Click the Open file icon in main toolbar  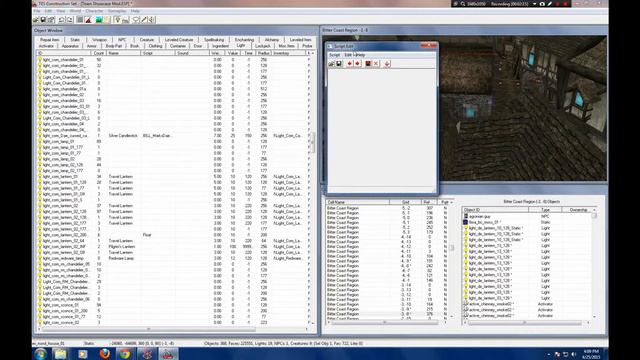(x=36, y=20)
